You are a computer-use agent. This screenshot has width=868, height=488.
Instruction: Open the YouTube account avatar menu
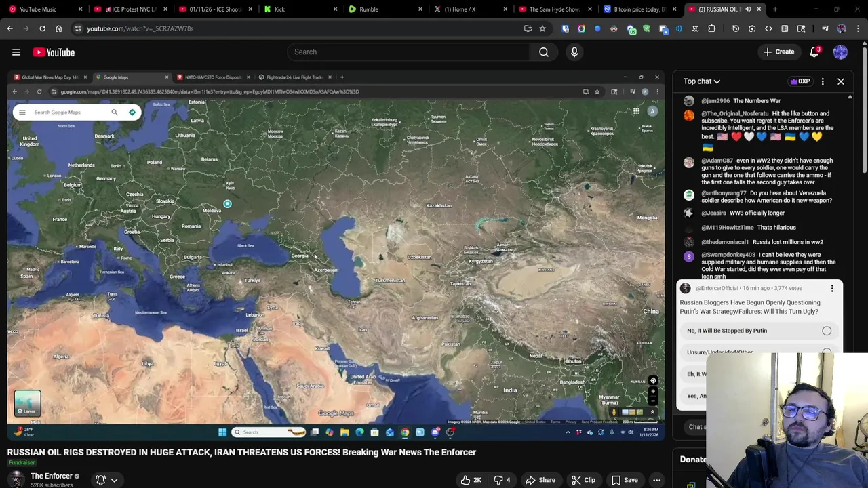coord(840,52)
